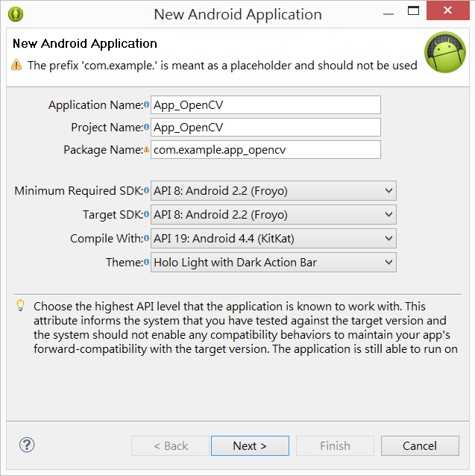Minimize the New Android Application window
The width and height of the screenshot is (475, 476).
click(389, 13)
